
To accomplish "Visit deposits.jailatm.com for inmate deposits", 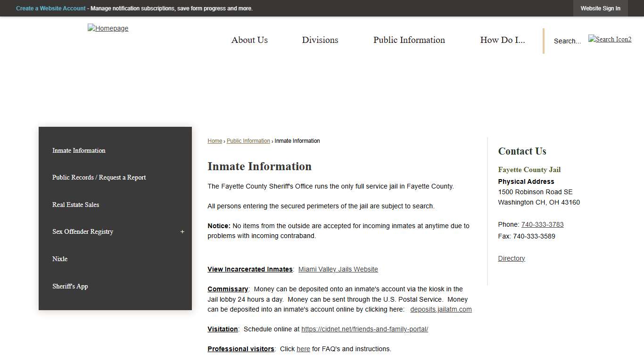I will click(440, 309).
